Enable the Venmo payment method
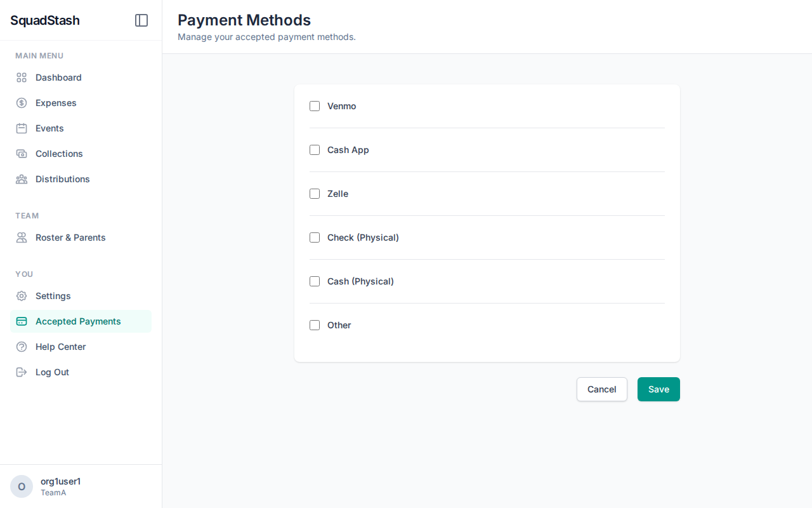Screen dimensions: 812x508 tap(315, 106)
